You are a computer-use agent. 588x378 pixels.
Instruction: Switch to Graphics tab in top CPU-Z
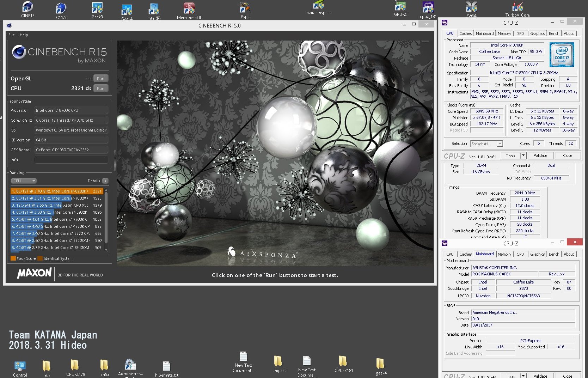(x=537, y=33)
